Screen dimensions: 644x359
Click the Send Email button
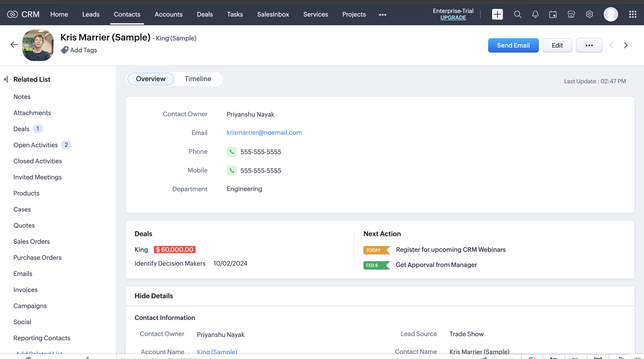[513, 45]
